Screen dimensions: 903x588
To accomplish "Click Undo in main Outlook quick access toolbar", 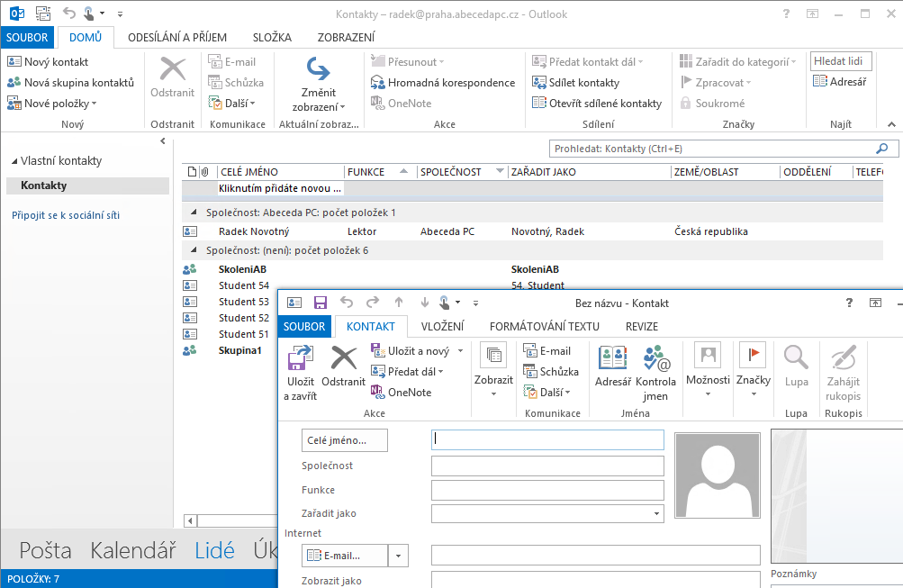I will (x=69, y=14).
